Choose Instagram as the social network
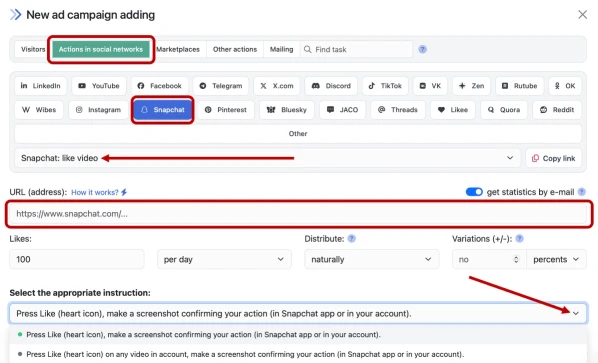The height and width of the screenshot is (363, 598). [x=98, y=110]
